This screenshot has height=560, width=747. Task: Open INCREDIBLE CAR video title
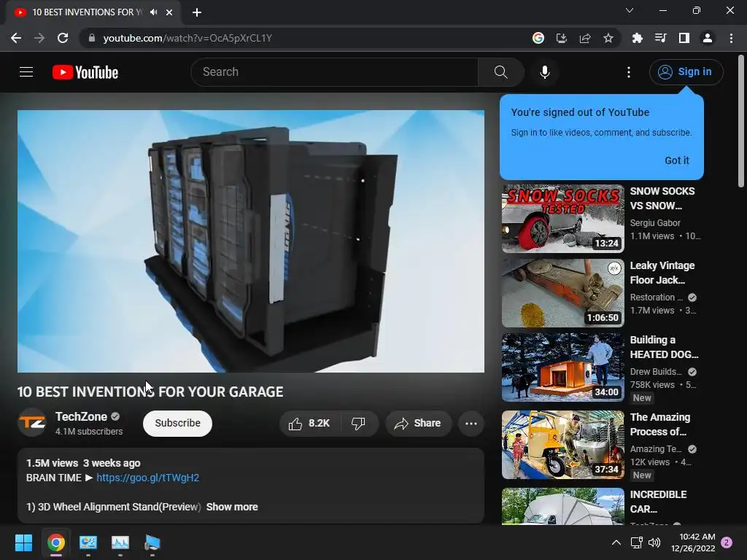659,502
